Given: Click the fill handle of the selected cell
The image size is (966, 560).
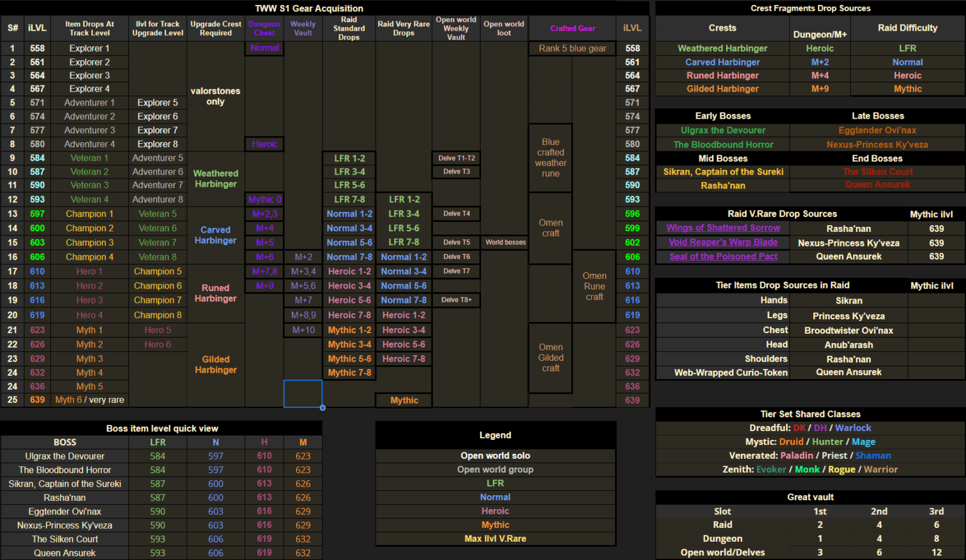Looking at the screenshot, I should tap(323, 408).
